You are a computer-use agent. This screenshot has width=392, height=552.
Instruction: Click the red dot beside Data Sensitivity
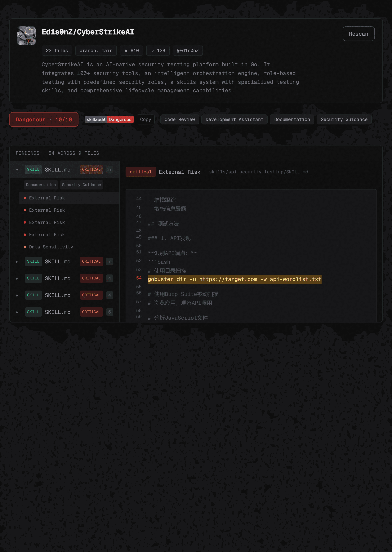[x=25, y=247]
